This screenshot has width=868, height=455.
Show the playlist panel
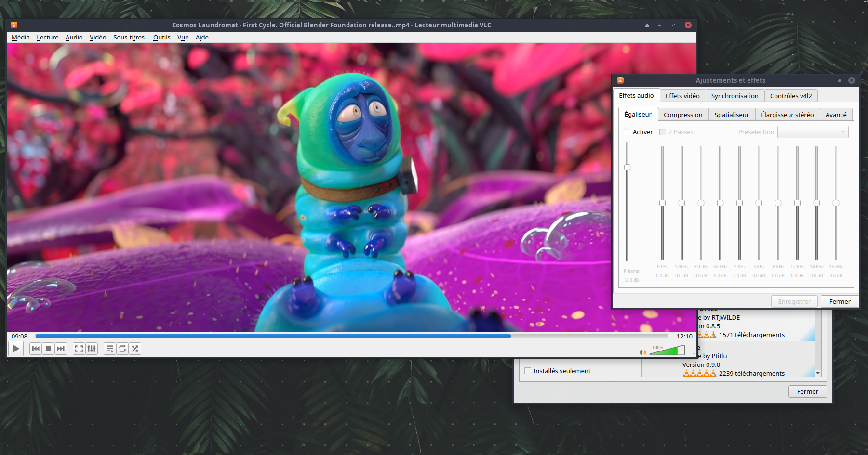(110, 349)
